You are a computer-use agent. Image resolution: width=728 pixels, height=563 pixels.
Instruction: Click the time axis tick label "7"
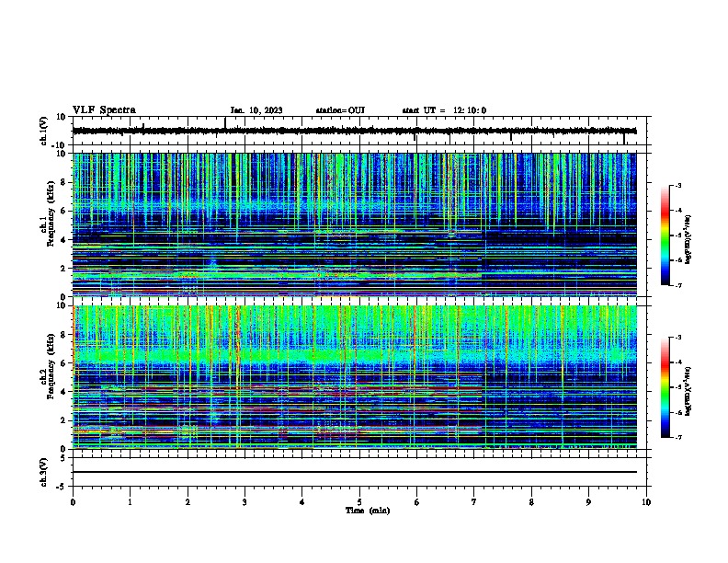(474, 502)
